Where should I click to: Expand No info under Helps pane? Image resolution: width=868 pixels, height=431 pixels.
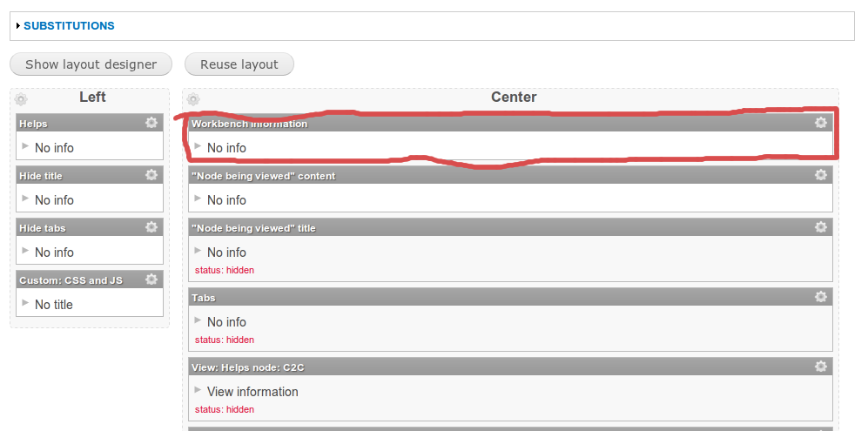click(25, 145)
